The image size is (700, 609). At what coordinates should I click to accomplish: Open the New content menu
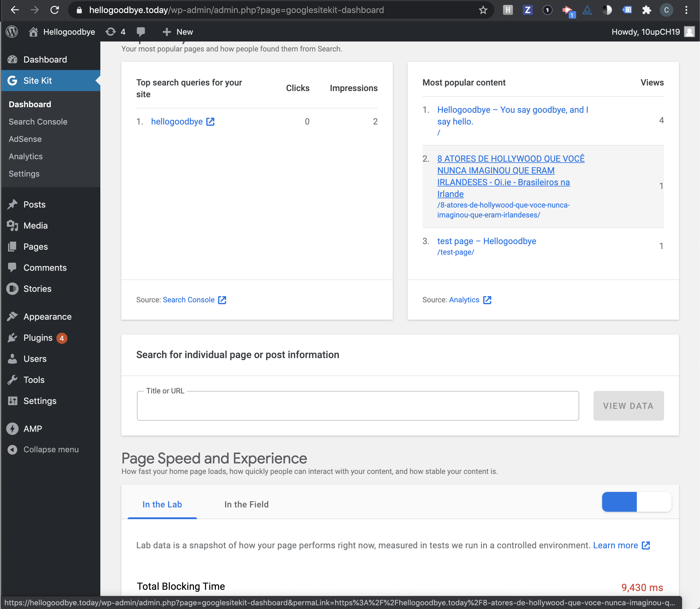click(177, 32)
